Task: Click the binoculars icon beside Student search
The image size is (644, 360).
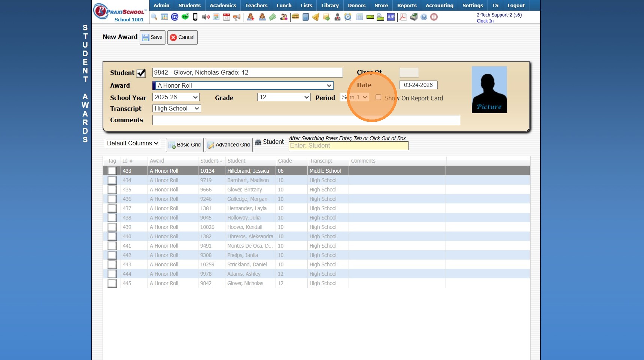Action: pyautogui.click(x=258, y=142)
